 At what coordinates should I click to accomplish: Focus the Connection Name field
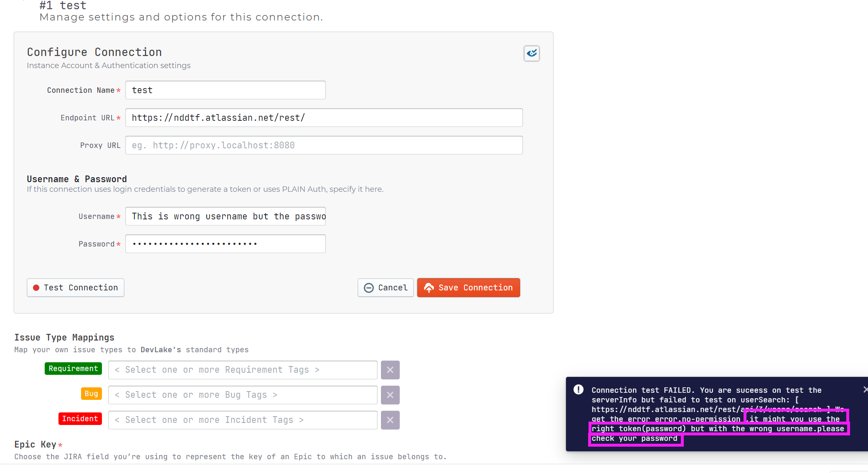(x=225, y=90)
